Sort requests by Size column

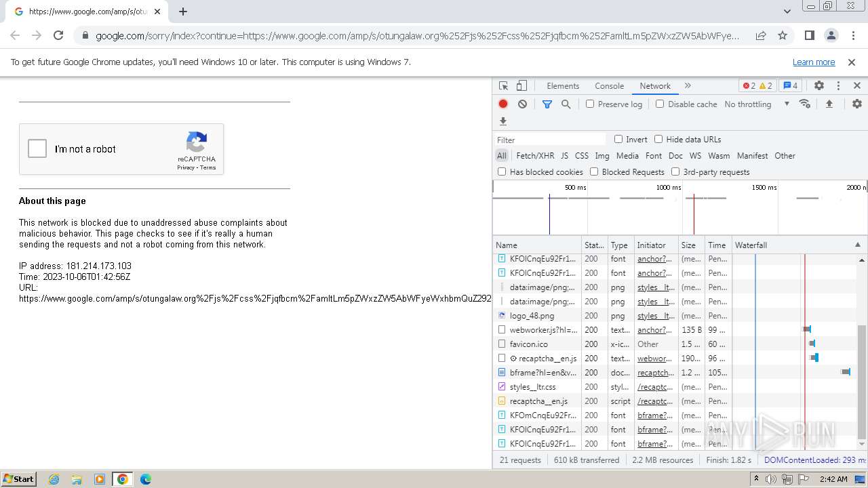pos(692,245)
